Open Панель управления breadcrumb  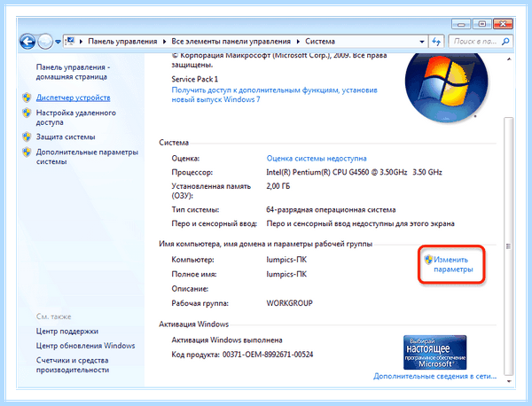(122, 42)
